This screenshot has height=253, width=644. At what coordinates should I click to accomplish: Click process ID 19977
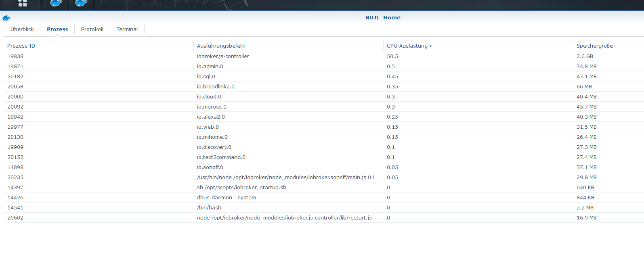pos(15,127)
